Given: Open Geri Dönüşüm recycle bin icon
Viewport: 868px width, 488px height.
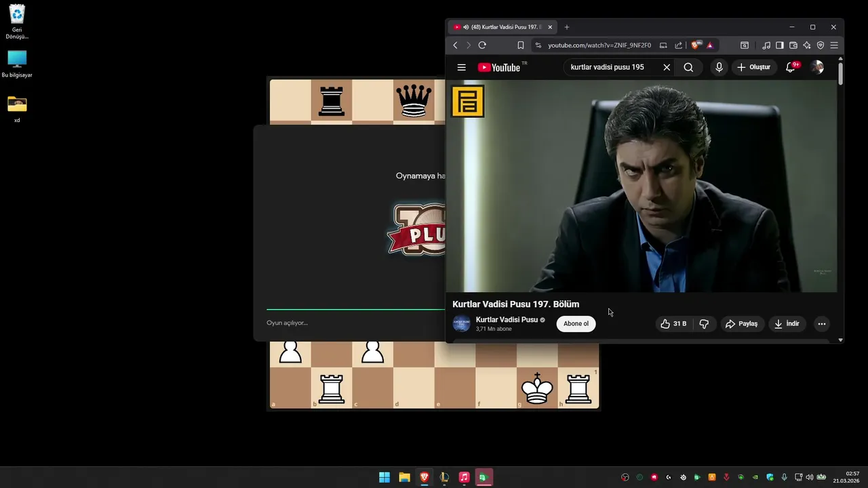Looking at the screenshot, I should click(x=17, y=22).
